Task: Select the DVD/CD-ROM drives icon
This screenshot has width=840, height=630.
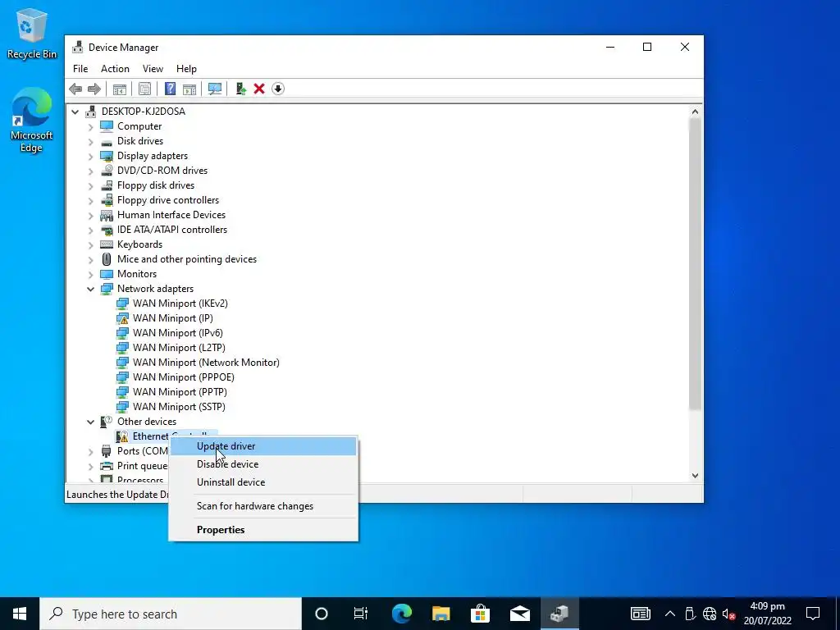Action: [107, 171]
